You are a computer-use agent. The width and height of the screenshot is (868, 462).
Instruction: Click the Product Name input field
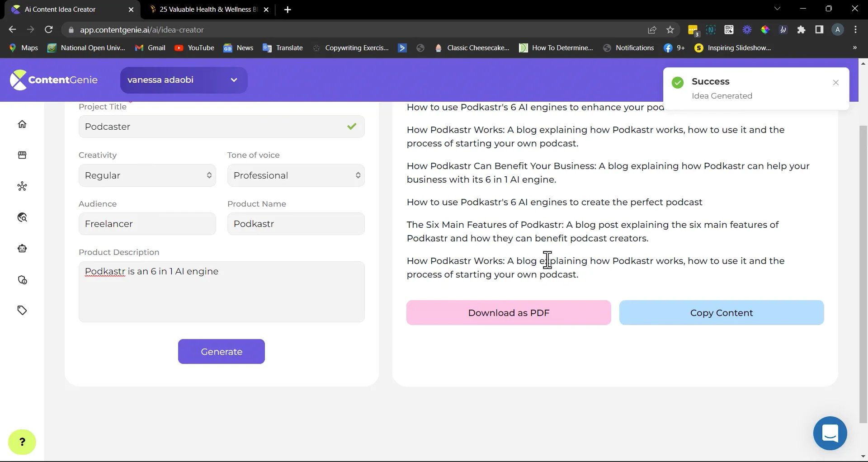[296, 224]
